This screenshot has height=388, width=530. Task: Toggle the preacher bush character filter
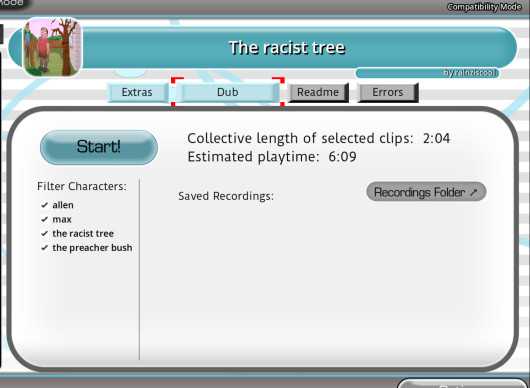[x=87, y=248]
